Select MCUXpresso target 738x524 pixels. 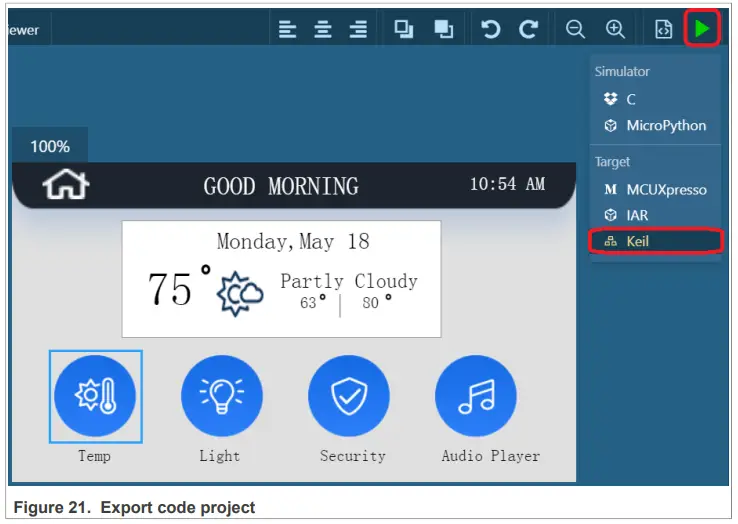tap(655, 190)
